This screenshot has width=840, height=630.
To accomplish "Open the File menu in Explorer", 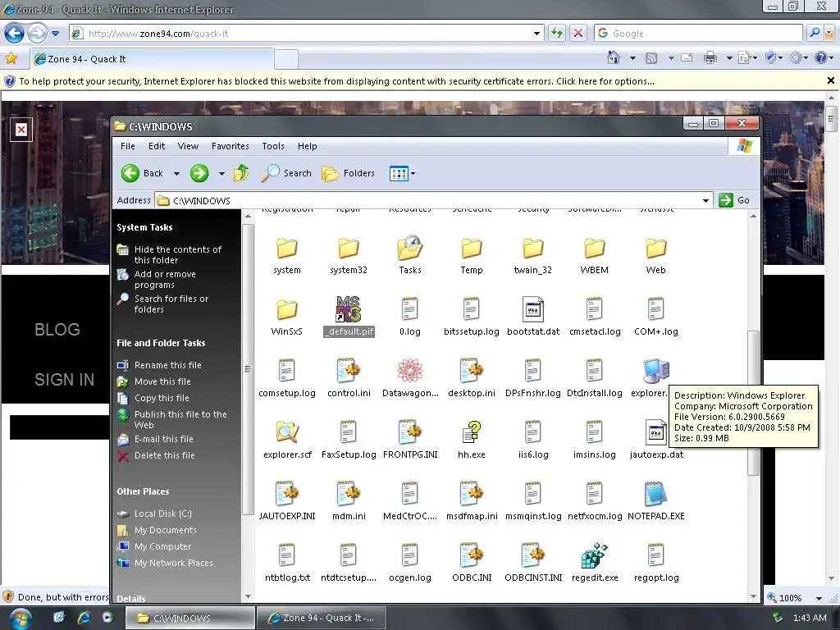I will coord(127,146).
